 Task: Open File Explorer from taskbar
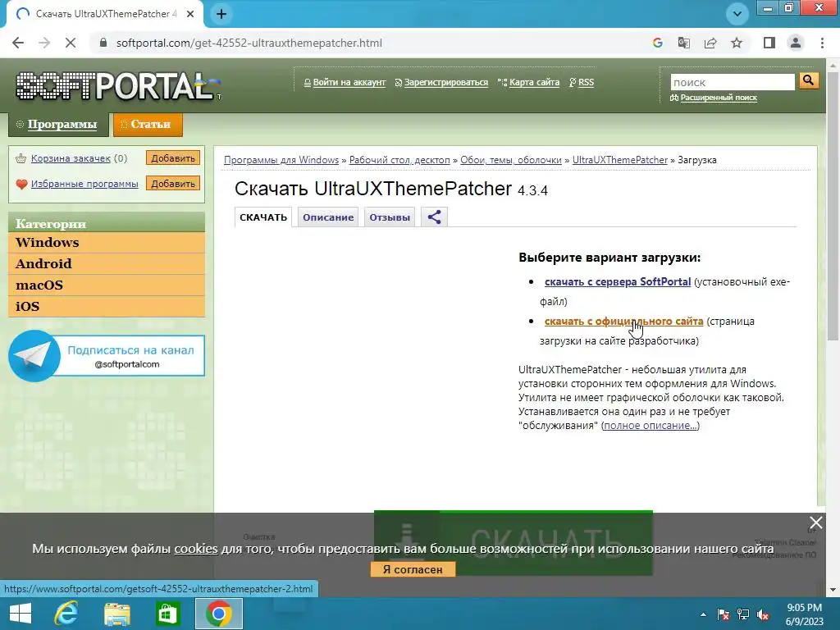117,614
